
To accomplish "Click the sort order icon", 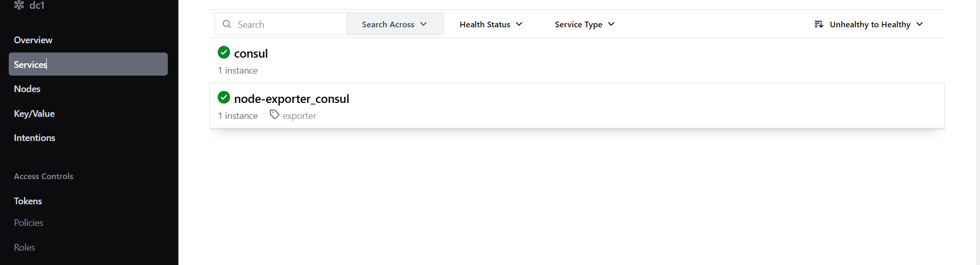I will pyautogui.click(x=819, y=24).
